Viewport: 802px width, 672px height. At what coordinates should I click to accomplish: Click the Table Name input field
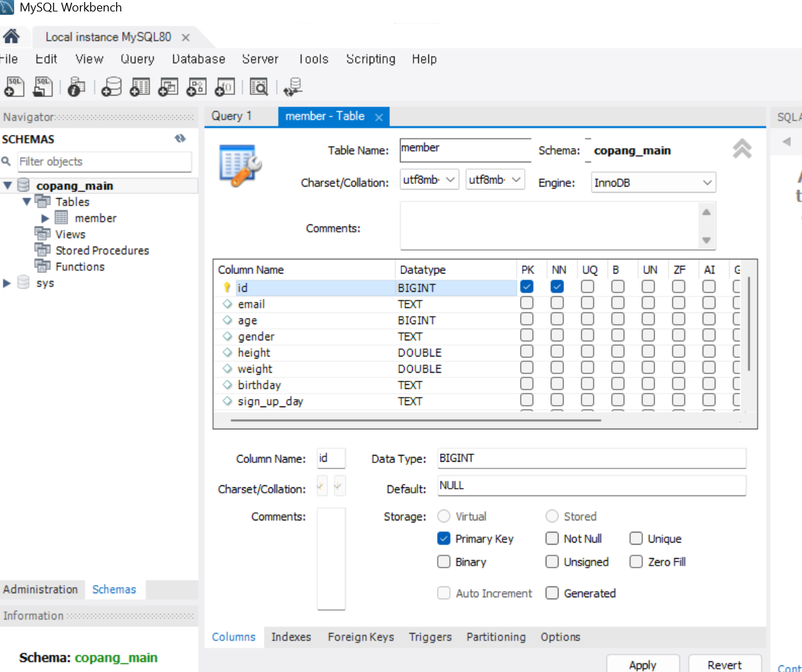point(465,149)
